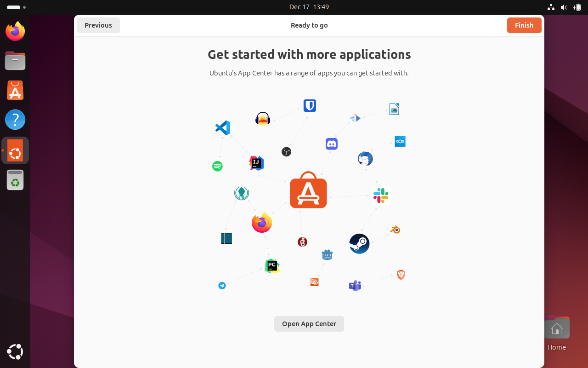Click the Brave browser lion icon
This screenshot has height=368, width=588.
401,275
